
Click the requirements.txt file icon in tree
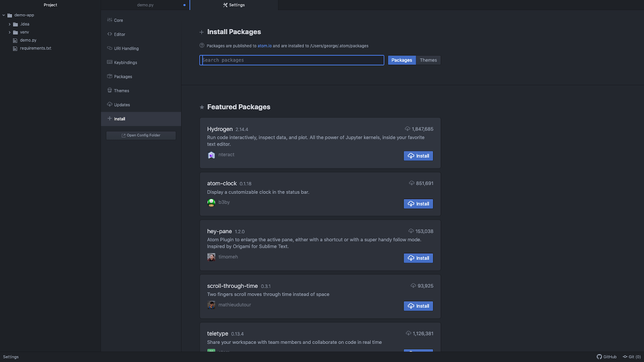15,48
